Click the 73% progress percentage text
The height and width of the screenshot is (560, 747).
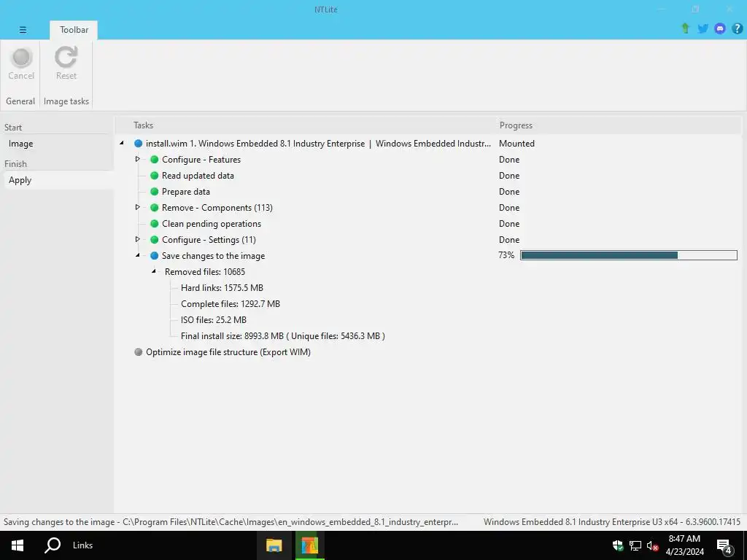pos(506,255)
